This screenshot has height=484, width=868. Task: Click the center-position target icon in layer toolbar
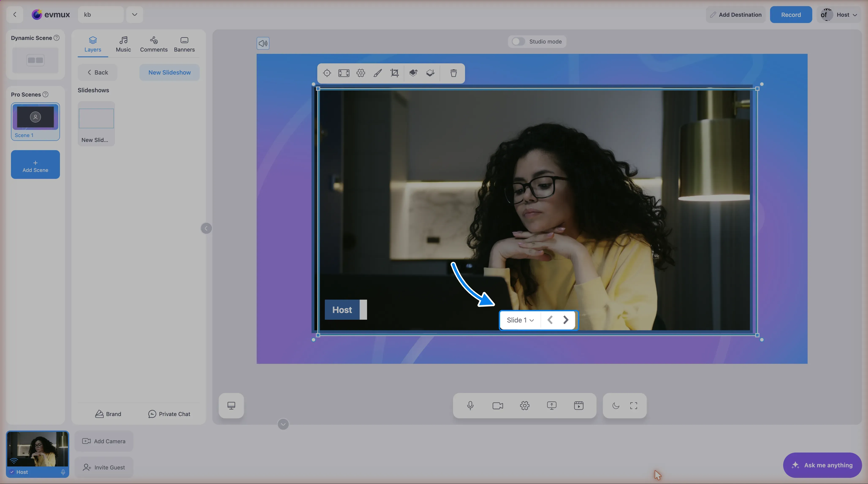pos(327,73)
